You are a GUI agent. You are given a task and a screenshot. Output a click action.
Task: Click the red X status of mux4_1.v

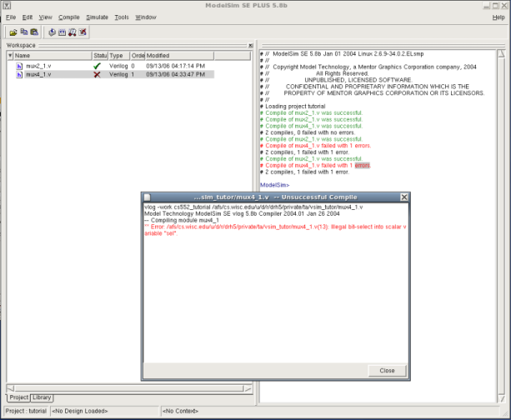tap(98, 74)
